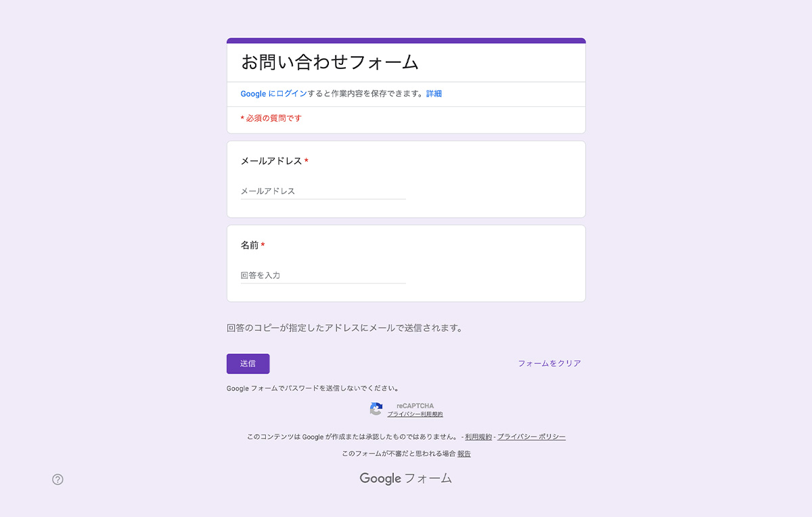
Task: Click the 必須の質問です notice text
Action: [271, 118]
